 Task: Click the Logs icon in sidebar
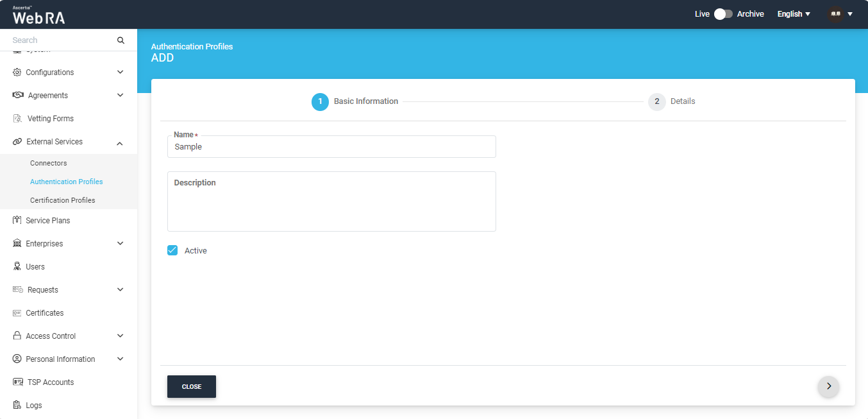tap(17, 406)
